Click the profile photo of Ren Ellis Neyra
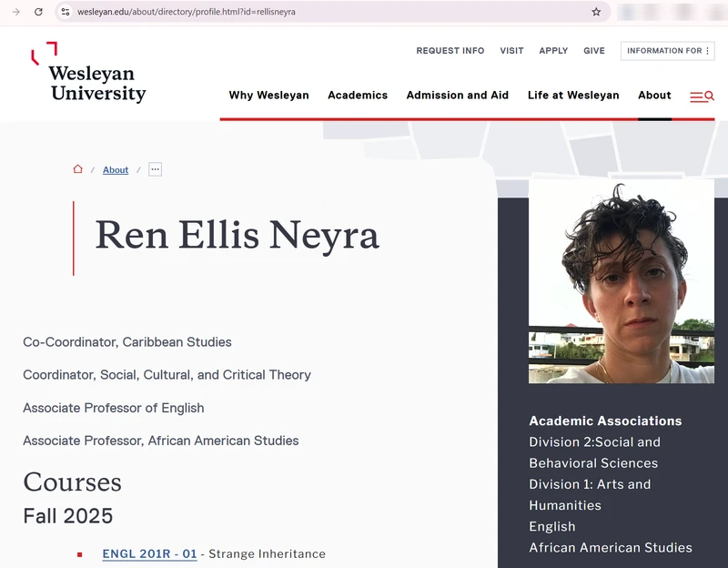Image resolution: width=728 pixels, height=568 pixels. click(622, 281)
